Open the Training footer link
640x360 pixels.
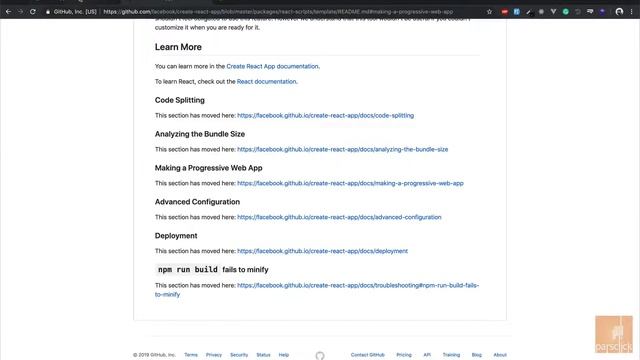click(x=451, y=355)
